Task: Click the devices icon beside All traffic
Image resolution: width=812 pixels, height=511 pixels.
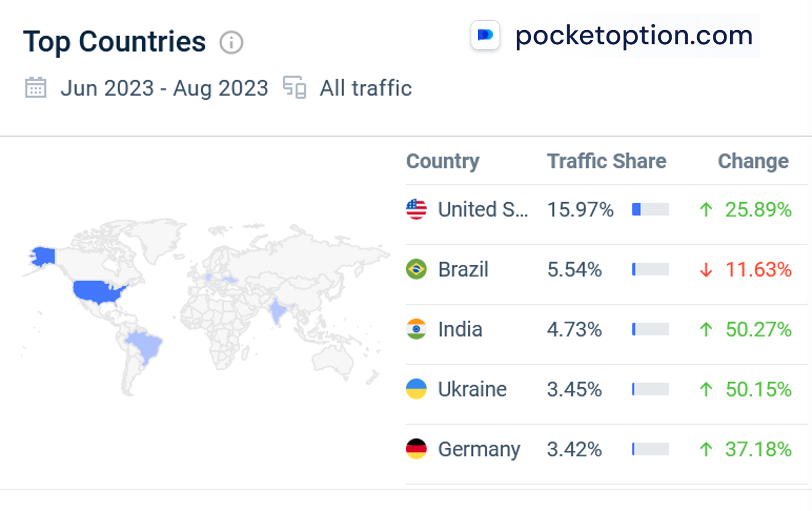Action: coord(294,88)
